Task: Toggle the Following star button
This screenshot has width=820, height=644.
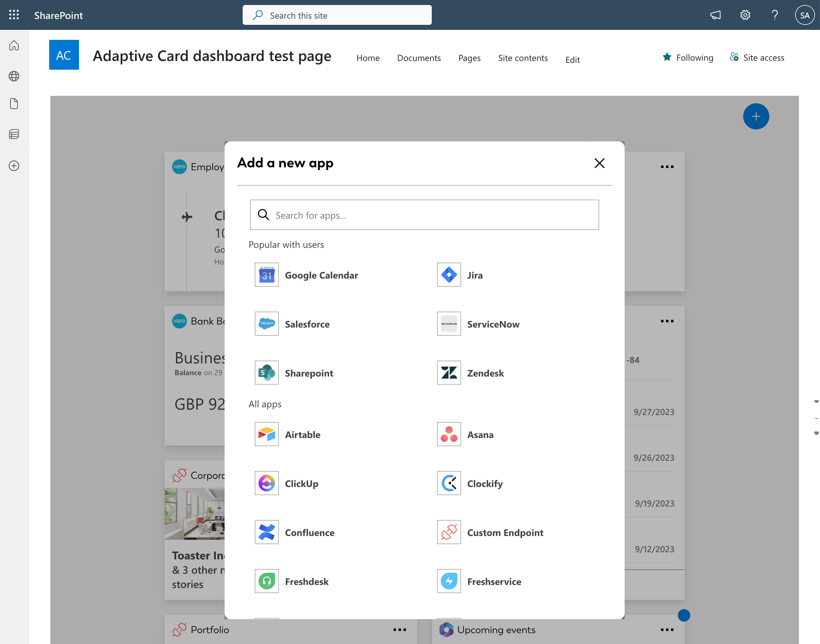Action: (x=688, y=58)
